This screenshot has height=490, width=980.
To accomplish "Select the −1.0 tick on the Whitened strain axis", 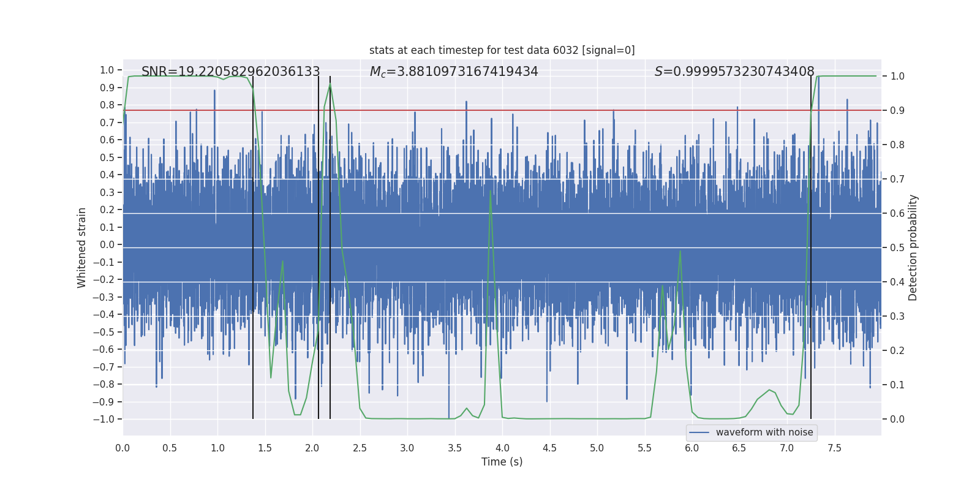I will [104, 419].
